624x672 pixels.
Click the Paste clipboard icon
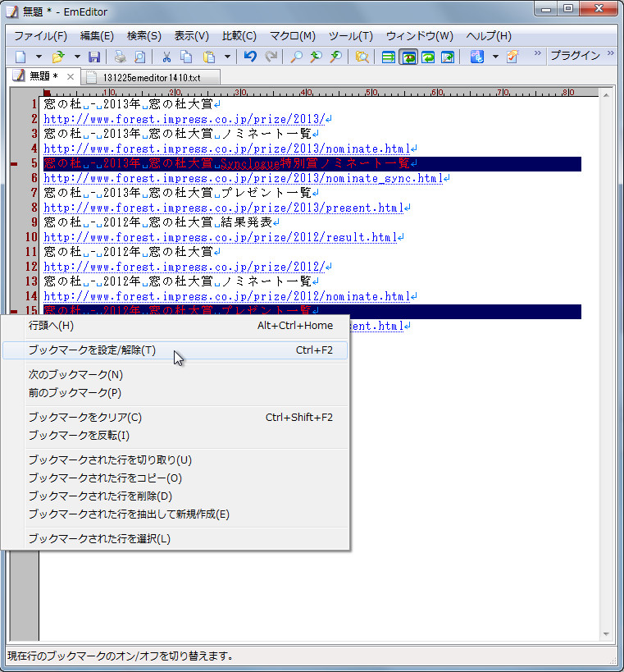click(x=208, y=57)
